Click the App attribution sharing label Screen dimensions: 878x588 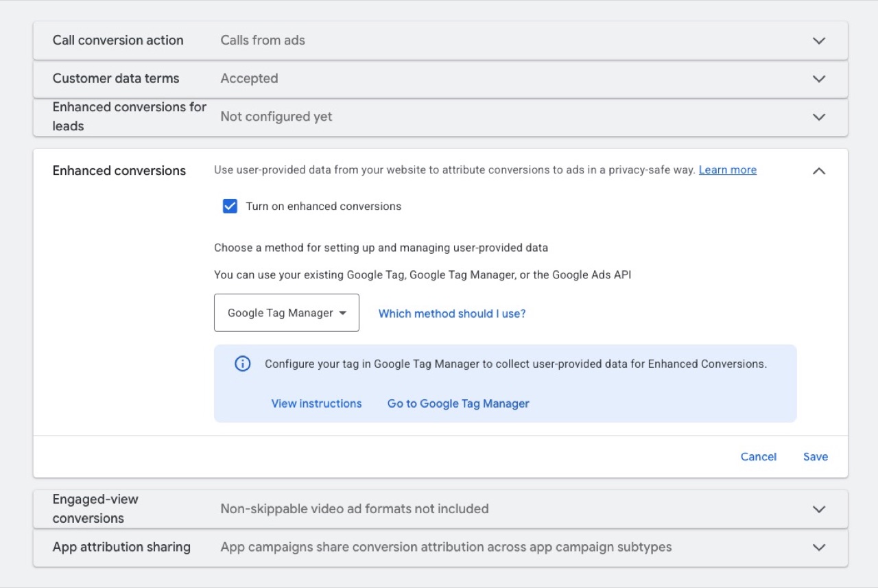pos(121,548)
